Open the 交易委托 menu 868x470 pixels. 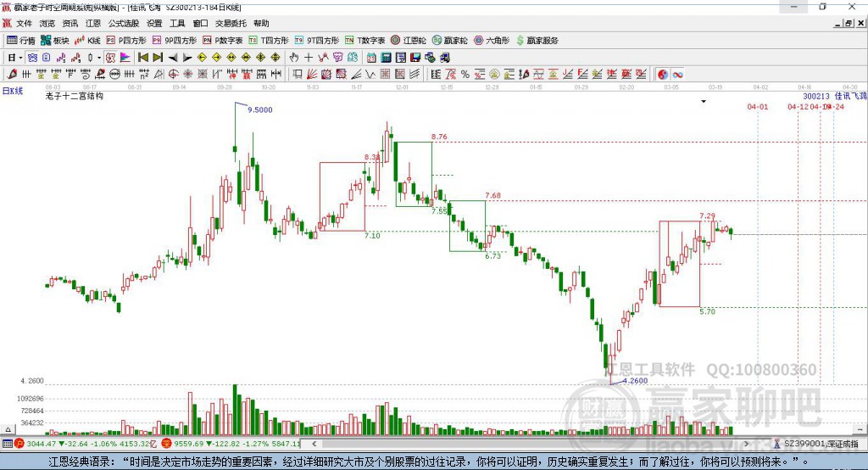pyautogui.click(x=231, y=23)
